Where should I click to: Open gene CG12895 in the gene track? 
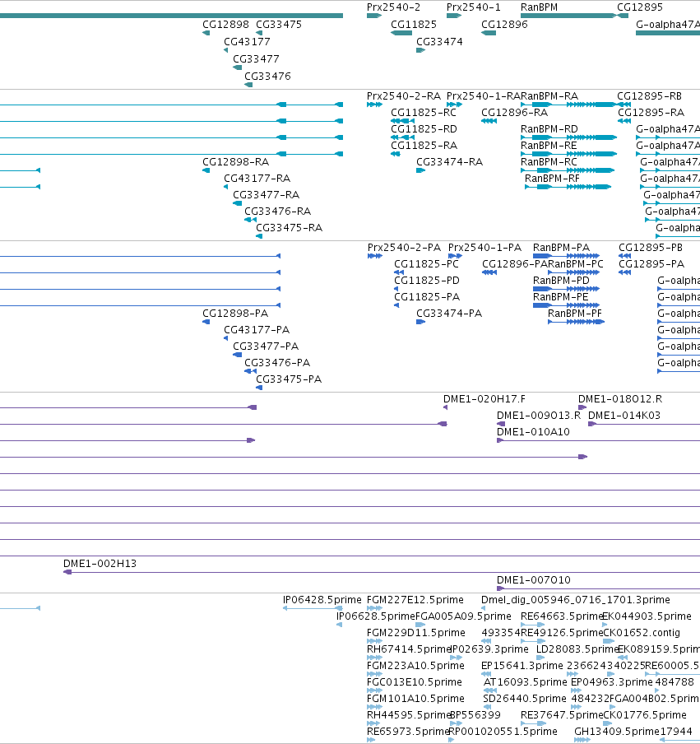pyautogui.click(x=640, y=7)
